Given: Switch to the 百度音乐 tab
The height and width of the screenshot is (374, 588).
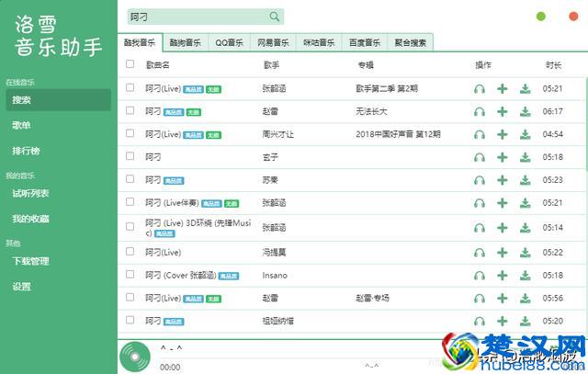Looking at the screenshot, I should click(365, 42).
